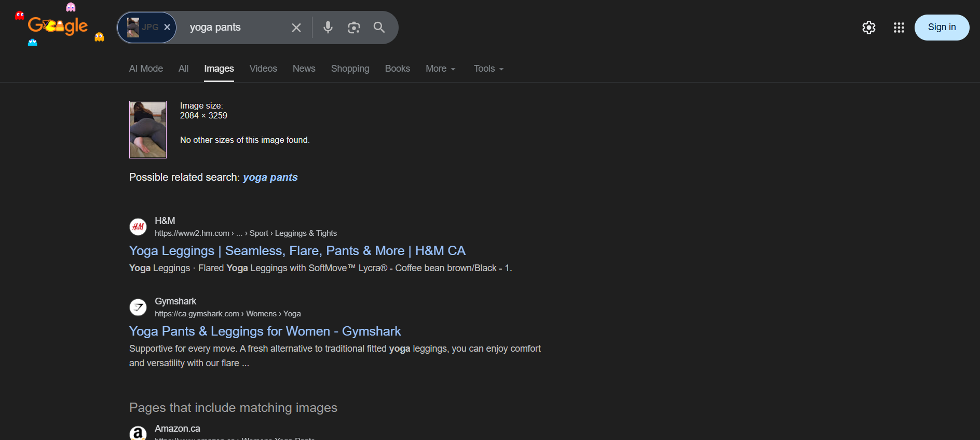Click the Amazon.ca site favicon

coord(138,433)
